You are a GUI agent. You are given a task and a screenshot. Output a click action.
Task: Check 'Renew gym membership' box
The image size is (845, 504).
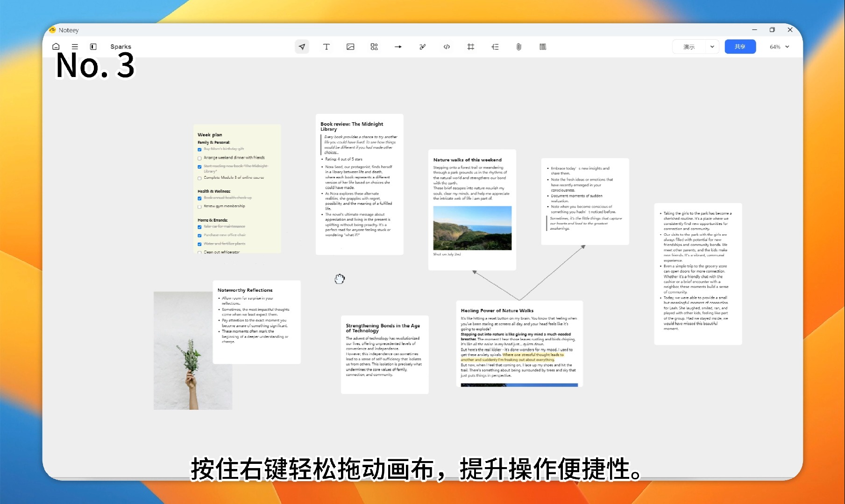(199, 207)
